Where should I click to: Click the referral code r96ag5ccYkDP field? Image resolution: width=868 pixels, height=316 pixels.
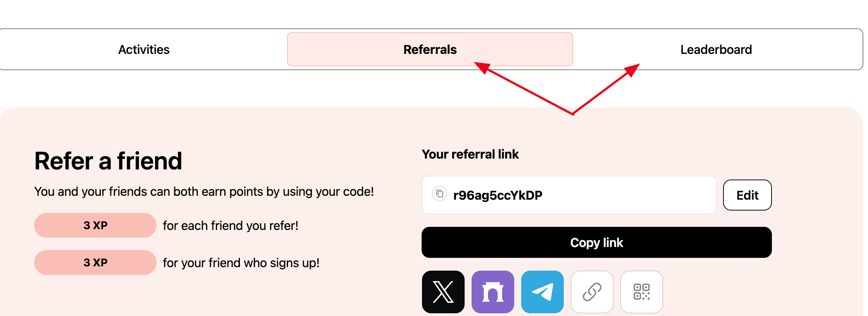pos(581,195)
